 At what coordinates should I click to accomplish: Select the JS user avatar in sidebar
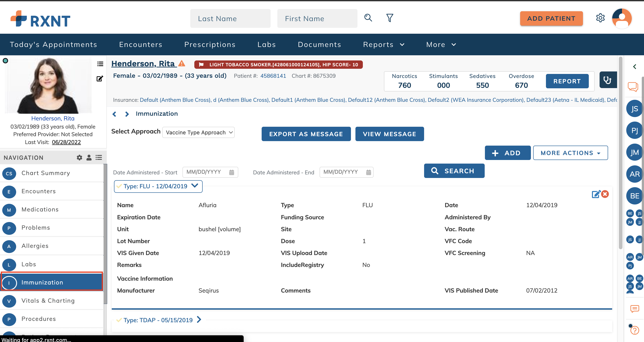(x=634, y=109)
